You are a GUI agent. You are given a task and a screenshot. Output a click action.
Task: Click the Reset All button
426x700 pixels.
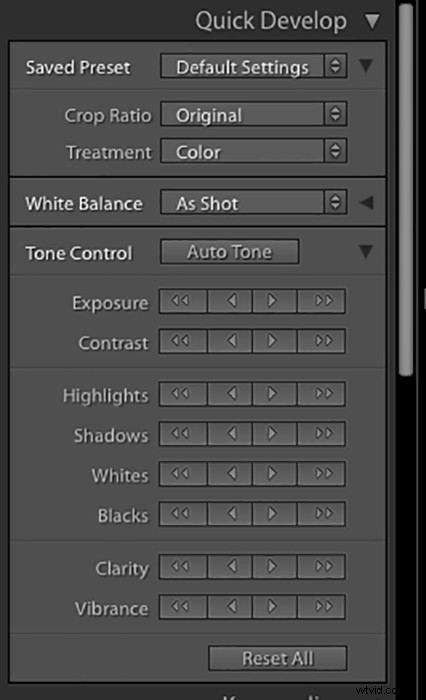pos(277,658)
